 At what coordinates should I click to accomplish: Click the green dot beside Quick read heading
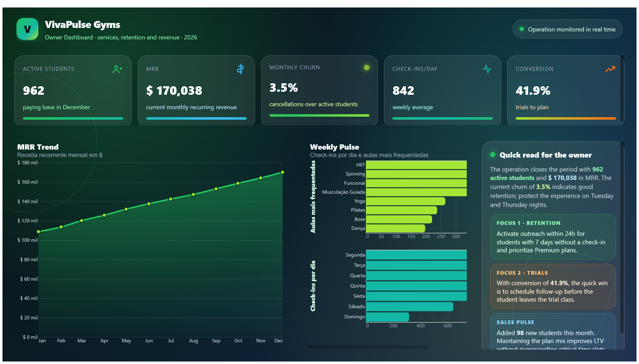(x=492, y=155)
